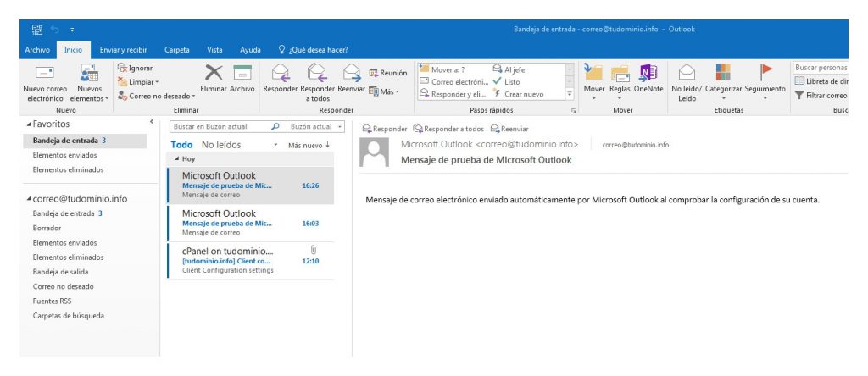Collapse folder pane with the arrow chevron
The width and height of the screenshot is (868, 376).
coord(152,121)
